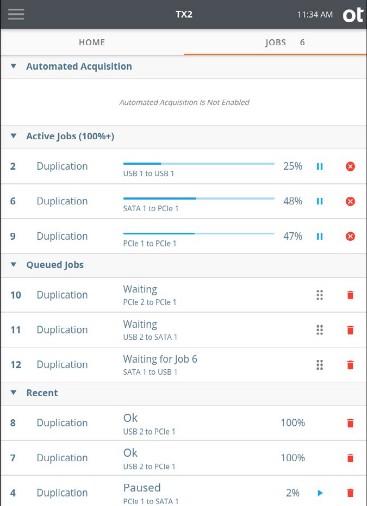367x506 pixels.
Task: Delete recent job 7
Action: [x=350, y=458]
